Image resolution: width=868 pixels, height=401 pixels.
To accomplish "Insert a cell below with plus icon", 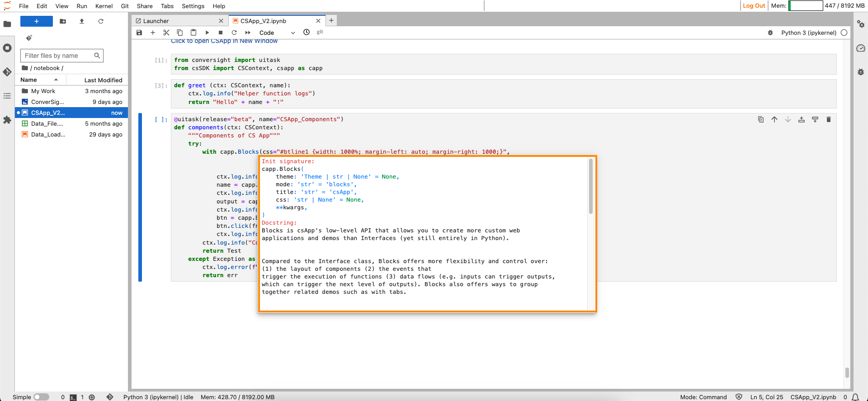I will pyautogui.click(x=153, y=33).
